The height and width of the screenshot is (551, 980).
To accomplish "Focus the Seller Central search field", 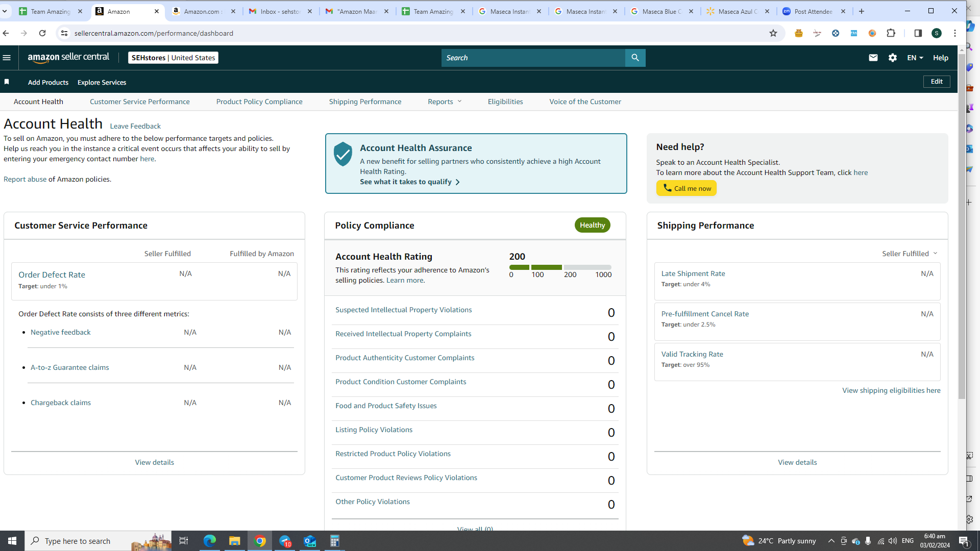I will (533, 58).
